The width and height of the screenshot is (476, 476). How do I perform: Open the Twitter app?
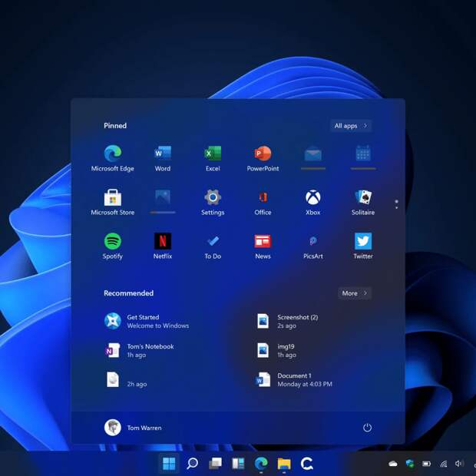click(363, 246)
